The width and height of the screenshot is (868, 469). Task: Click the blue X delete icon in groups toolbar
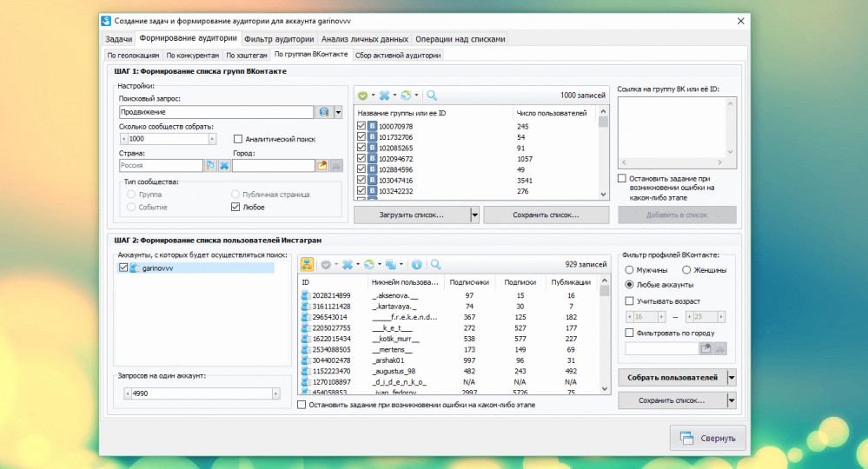pos(384,96)
